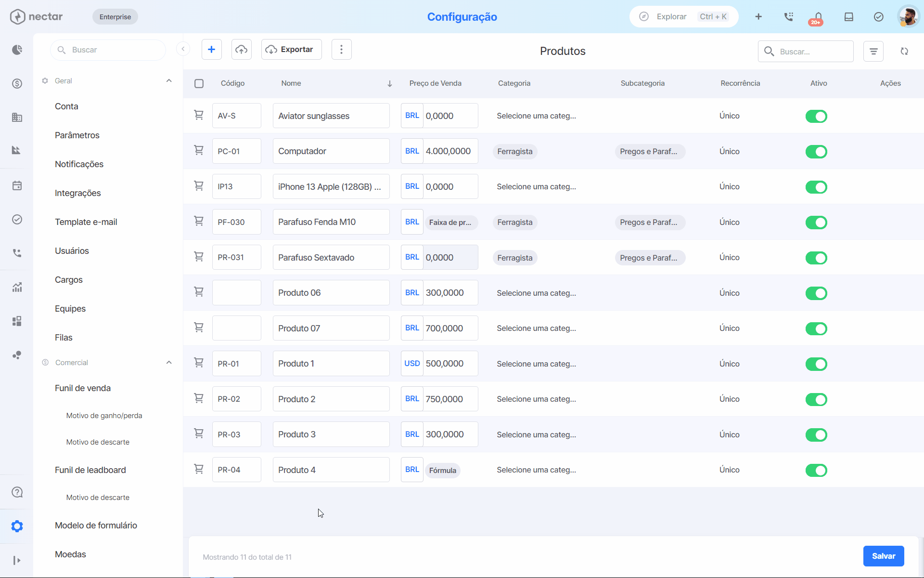Open Conta settings menu item
The width and height of the screenshot is (924, 578).
pyautogui.click(x=66, y=106)
